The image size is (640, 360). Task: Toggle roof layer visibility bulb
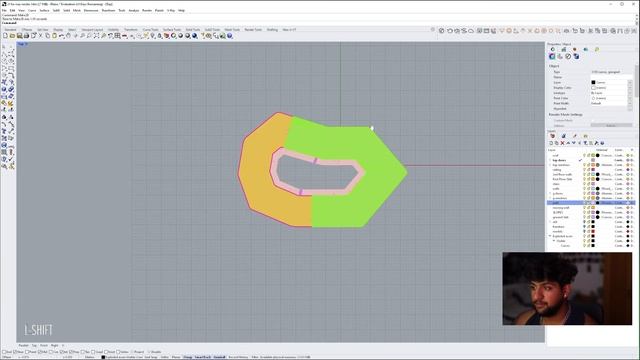click(584, 156)
